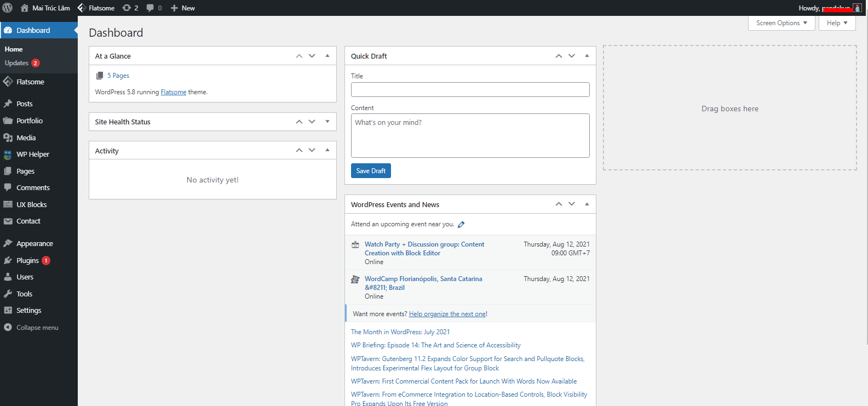This screenshot has height=406, width=868.
Task: Collapse the Quick Draft panel
Action: pos(587,56)
